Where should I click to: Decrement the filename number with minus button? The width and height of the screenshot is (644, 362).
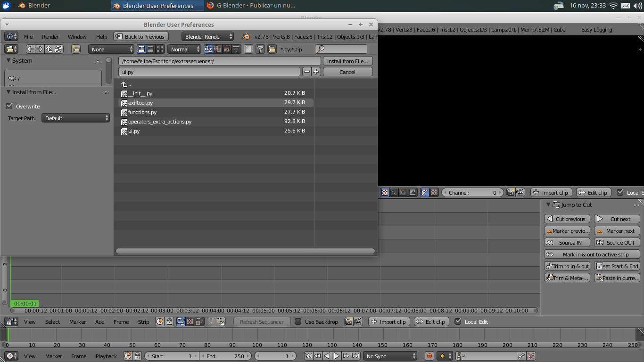point(307,72)
